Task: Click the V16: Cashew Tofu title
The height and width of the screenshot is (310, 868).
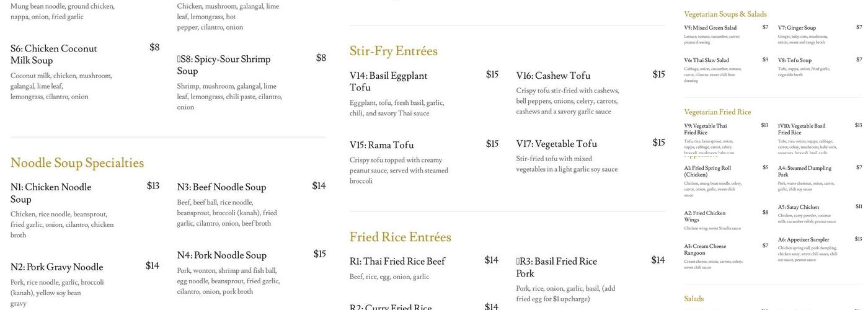Action: [553, 76]
